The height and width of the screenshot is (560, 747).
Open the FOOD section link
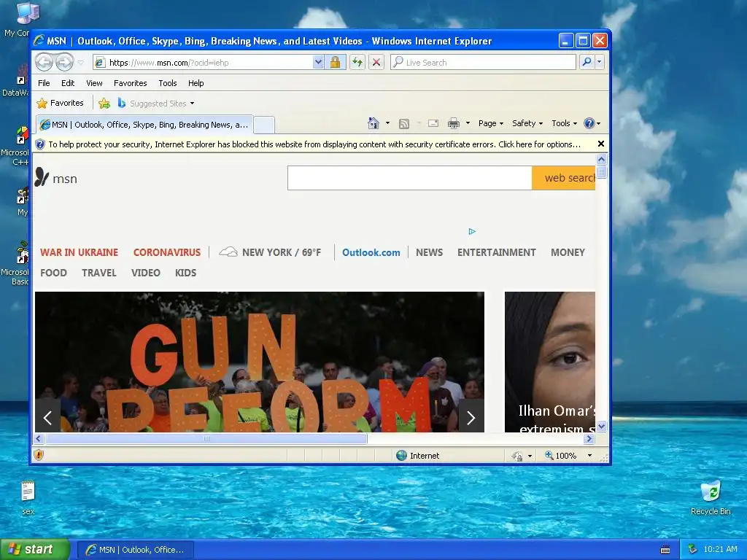coord(53,273)
